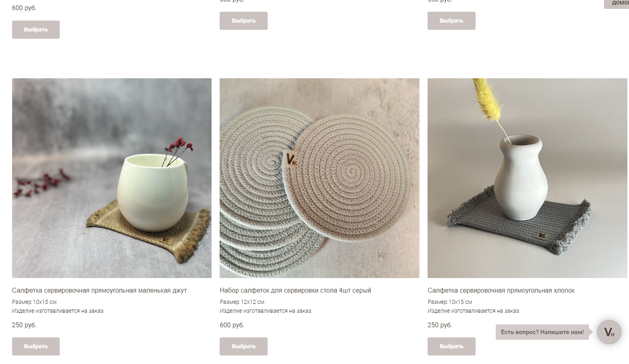Choose Выбрать under the grey napkin set

click(243, 346)
